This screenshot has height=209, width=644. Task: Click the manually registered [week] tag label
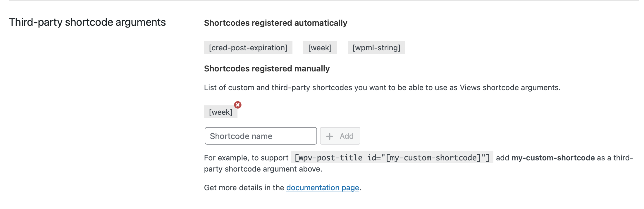click(x=221, y=112)
